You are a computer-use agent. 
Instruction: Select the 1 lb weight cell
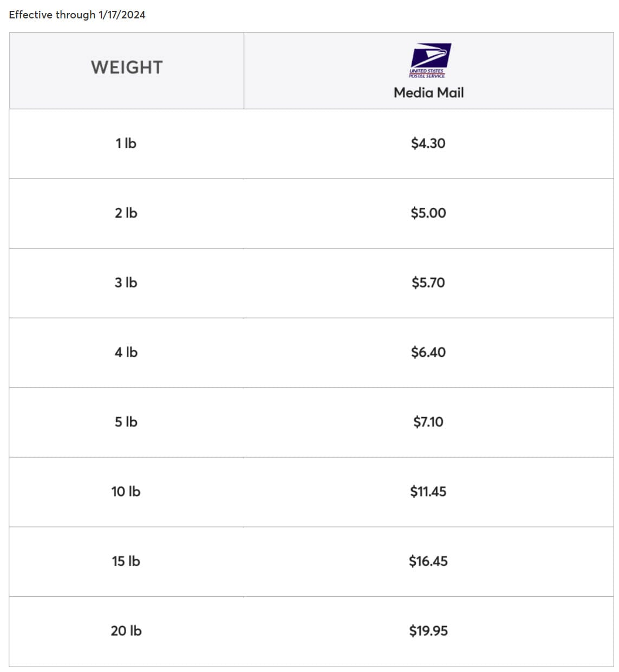[126, 143]
